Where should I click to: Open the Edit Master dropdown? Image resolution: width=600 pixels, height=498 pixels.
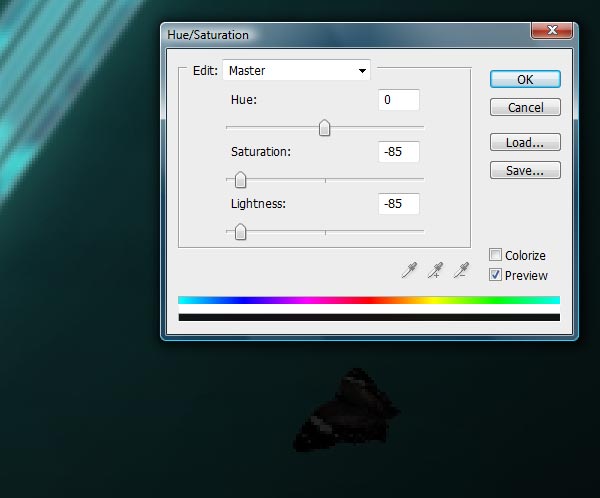tap(297, 70)
